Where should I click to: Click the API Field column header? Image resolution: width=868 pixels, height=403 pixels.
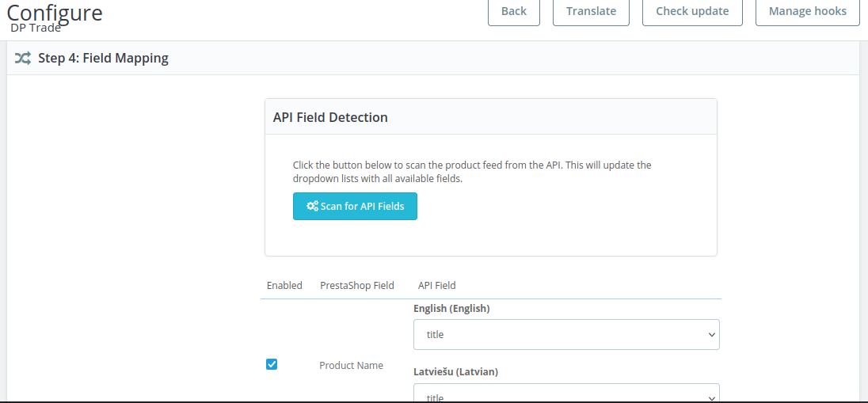click(x=436, y=285)
